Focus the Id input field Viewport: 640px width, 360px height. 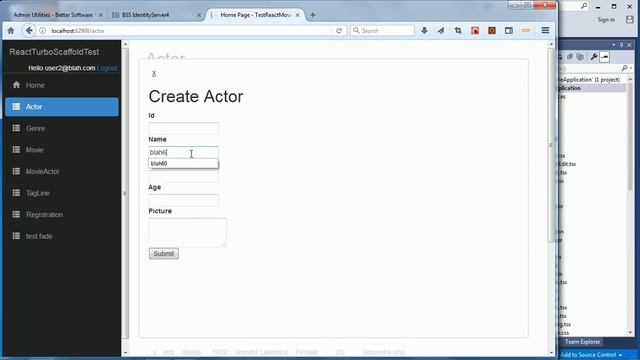tap(183, 128)
